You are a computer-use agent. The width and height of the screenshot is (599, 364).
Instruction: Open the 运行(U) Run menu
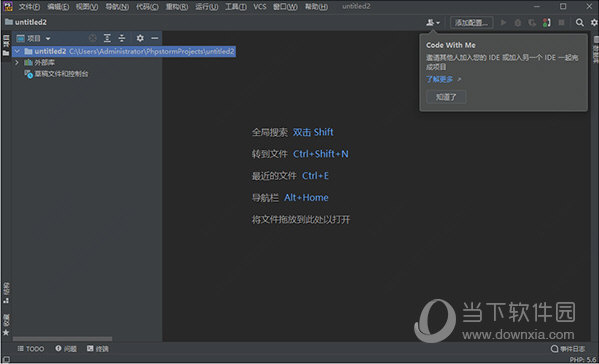[206, 7]
